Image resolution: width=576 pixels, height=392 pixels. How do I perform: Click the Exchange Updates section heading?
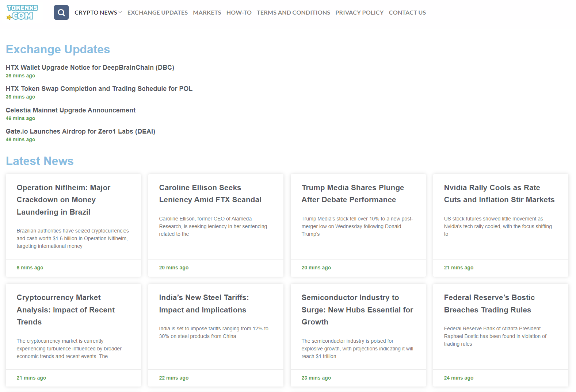point(58,49)
